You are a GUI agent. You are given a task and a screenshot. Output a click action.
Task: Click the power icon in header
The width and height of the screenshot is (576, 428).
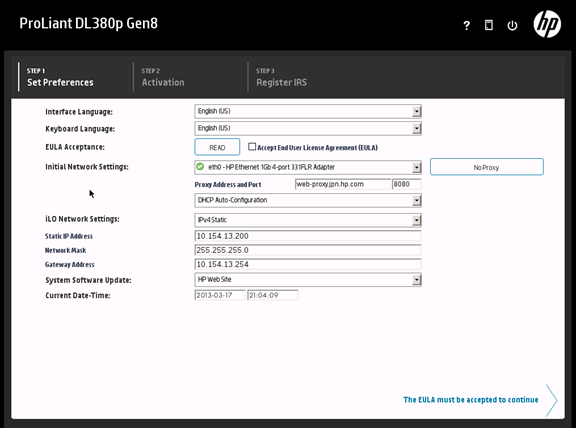click(x=512, y=25)
